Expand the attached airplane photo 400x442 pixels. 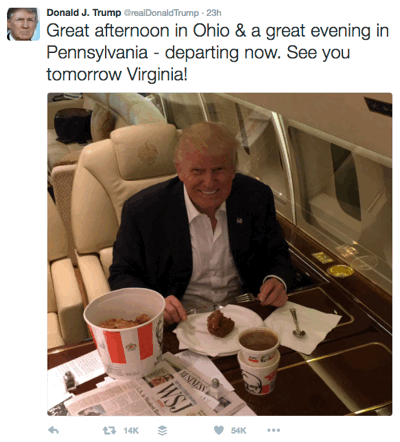[x=220, y=254]
